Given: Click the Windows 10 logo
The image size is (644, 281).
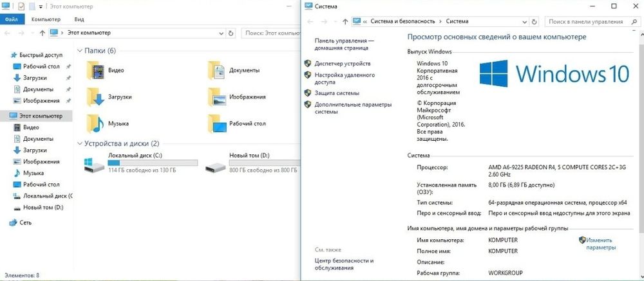Looking at the screenshot, I should click(x=554, y=73).
